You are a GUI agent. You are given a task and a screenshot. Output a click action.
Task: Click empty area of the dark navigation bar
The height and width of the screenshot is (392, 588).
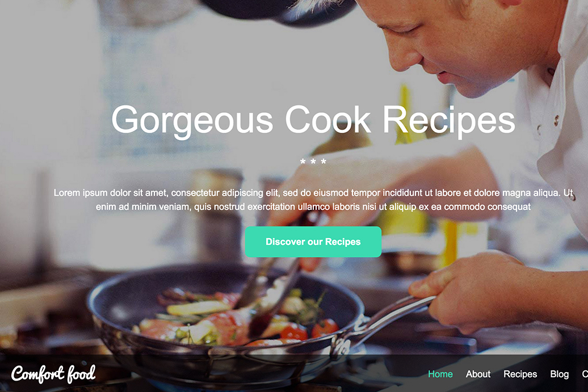pos(262,374)
